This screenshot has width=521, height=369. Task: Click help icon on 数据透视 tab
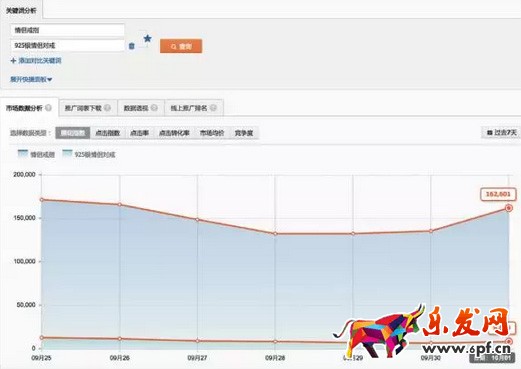pos(154,108)
